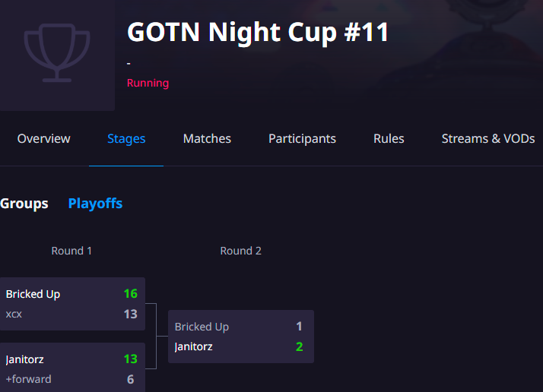This screenshot has height=392, width=543.
Task: Click the GOTN Night Cup #11 title
Action: pos(258,32)
